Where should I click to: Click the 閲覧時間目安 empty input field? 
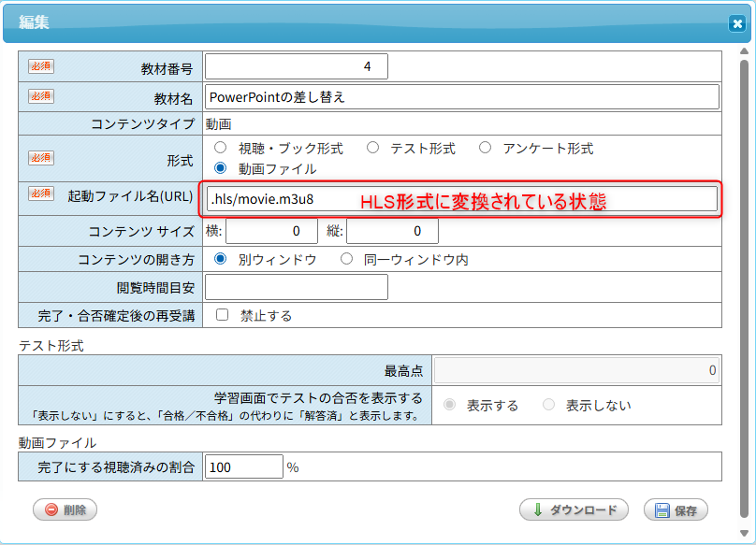[299, 287]
